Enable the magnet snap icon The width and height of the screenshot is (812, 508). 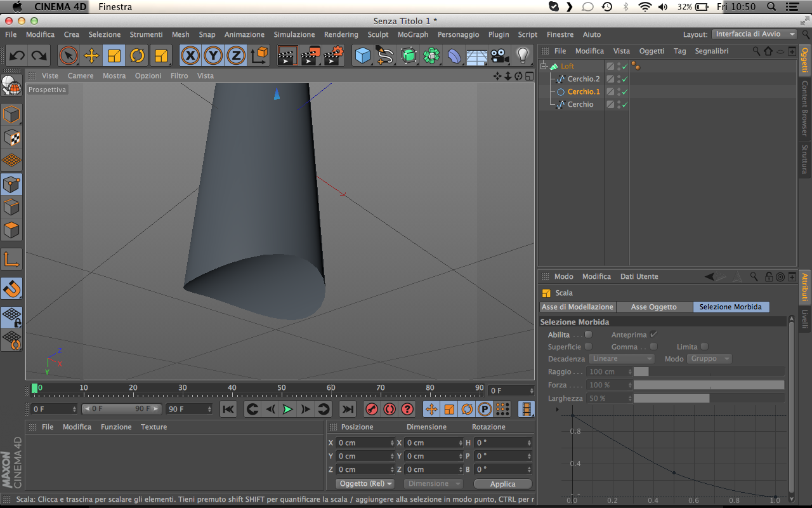[11, 288]
